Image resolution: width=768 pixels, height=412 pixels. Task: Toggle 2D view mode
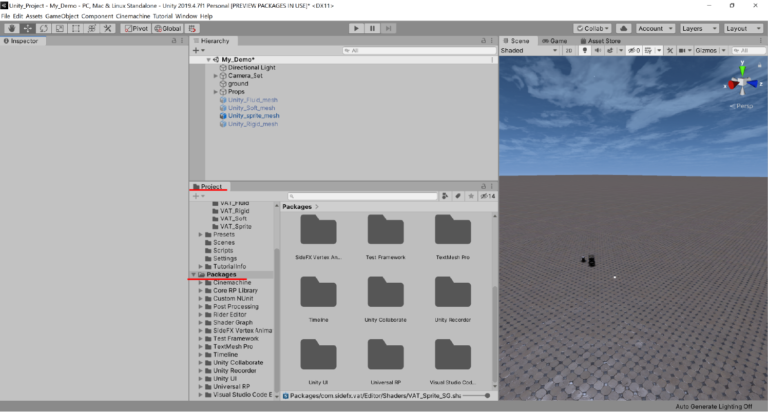[569, 50]
